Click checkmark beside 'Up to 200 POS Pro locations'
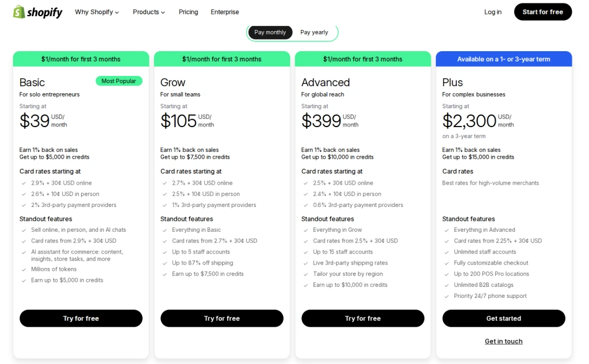This screenshot has height=364, width=589. 446,274
